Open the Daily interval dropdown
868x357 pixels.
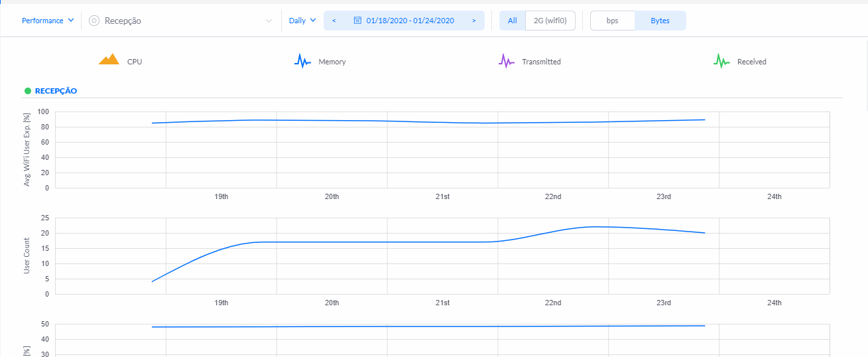(302, 21)
